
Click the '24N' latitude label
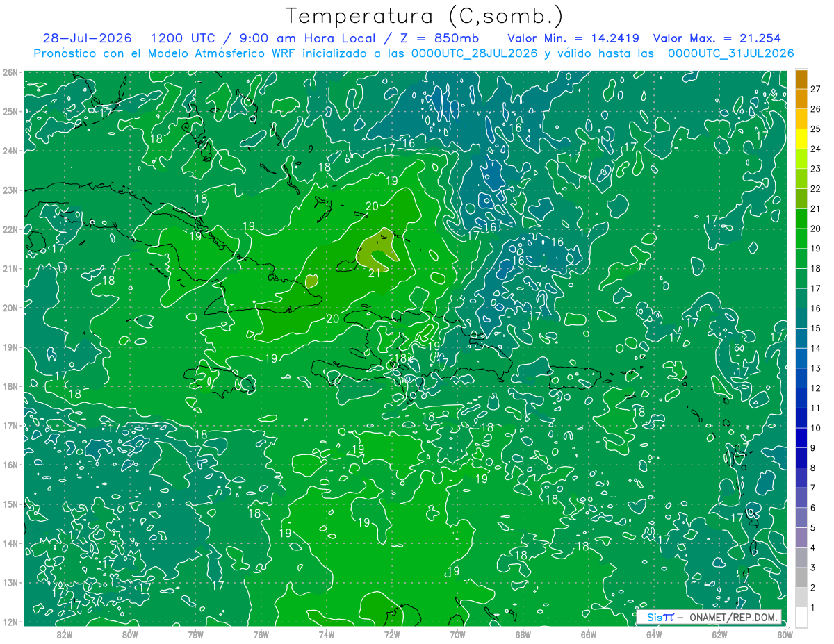[x=11, y=151]
